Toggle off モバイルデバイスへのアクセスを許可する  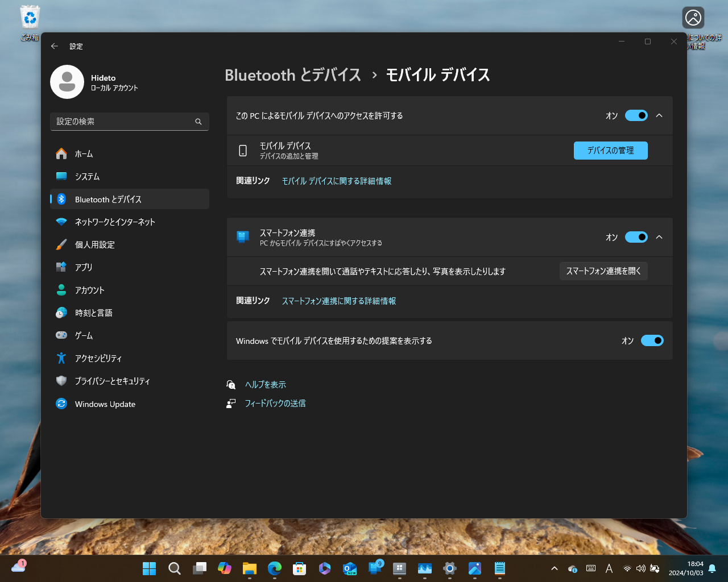tap(636, 115)
